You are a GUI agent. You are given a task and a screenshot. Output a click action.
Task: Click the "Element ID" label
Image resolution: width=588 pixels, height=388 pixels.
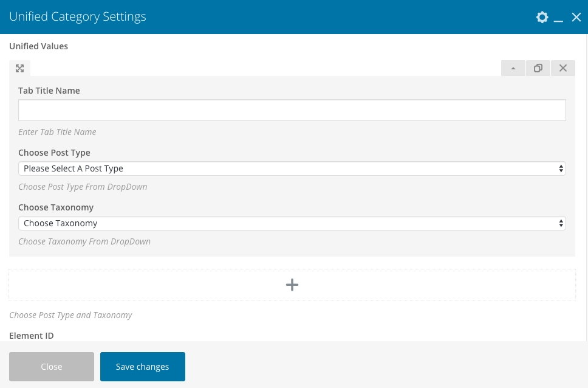(x=32, y=335)
